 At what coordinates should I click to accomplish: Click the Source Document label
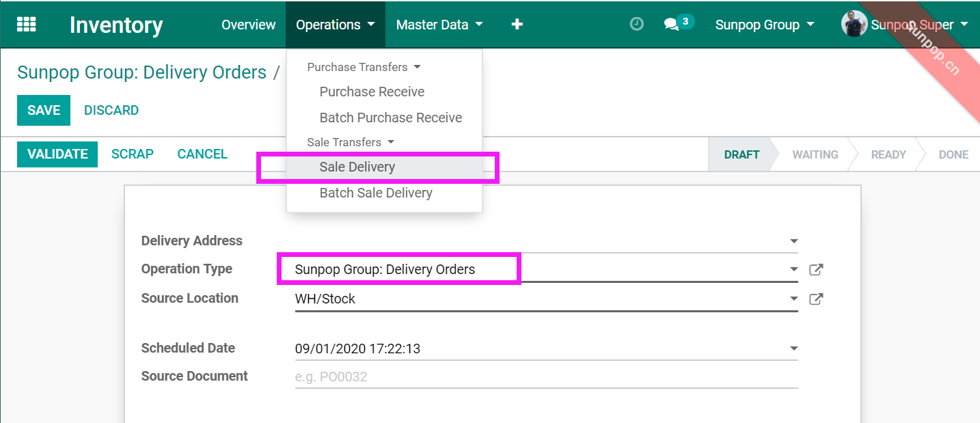[x=195, y=376]
